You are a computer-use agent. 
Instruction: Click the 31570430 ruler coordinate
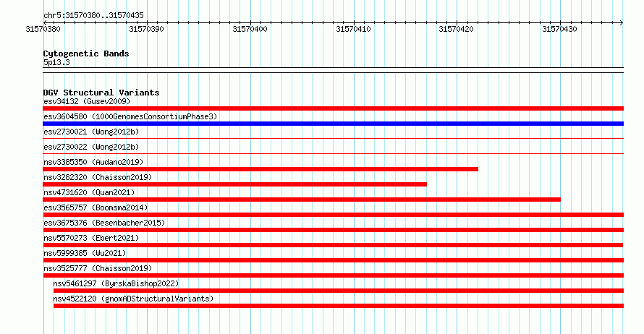pyautogui.click(x=559, y=29)
